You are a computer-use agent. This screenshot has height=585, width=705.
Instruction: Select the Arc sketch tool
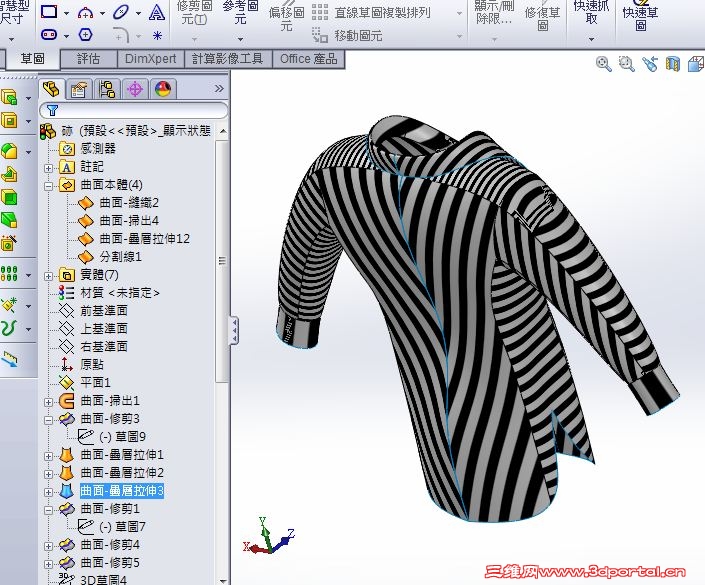(x=85, y=13)
